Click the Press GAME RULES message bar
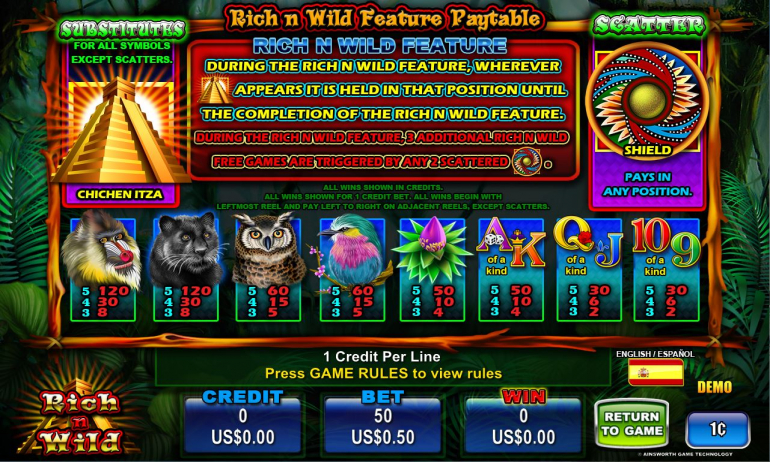The height and width of the screenshot is (462, 770). click(383, 366)
